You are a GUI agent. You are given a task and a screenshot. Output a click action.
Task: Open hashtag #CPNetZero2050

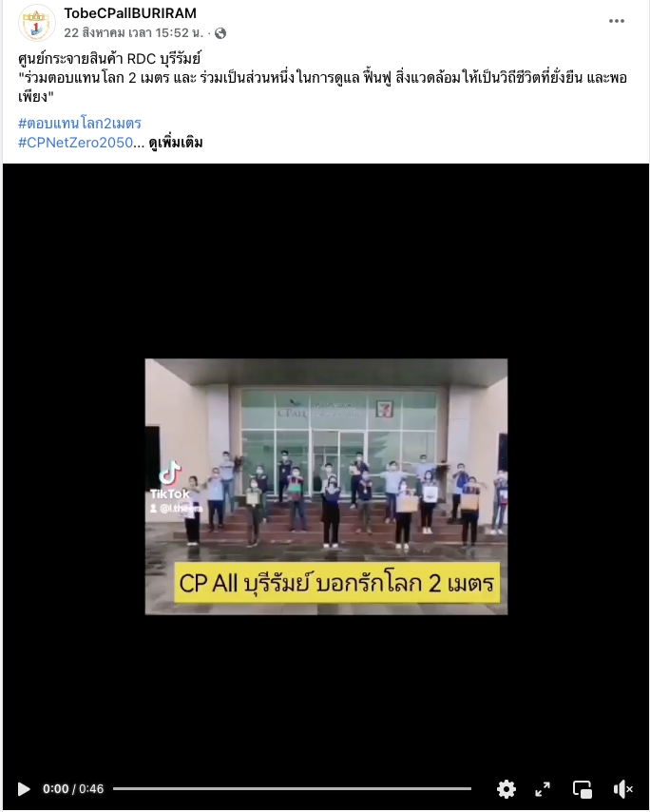coord(76,143)
